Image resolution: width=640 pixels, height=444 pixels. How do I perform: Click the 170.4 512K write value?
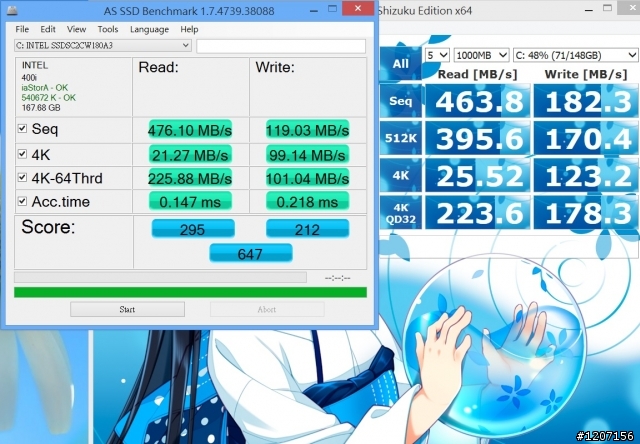[587, 138]
